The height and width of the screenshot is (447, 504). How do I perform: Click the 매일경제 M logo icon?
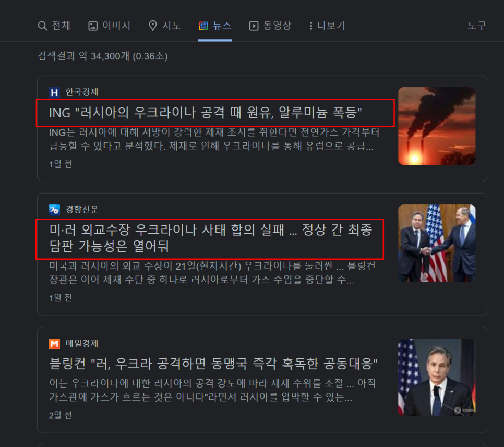pyautogui.click(x=54, y=344)
